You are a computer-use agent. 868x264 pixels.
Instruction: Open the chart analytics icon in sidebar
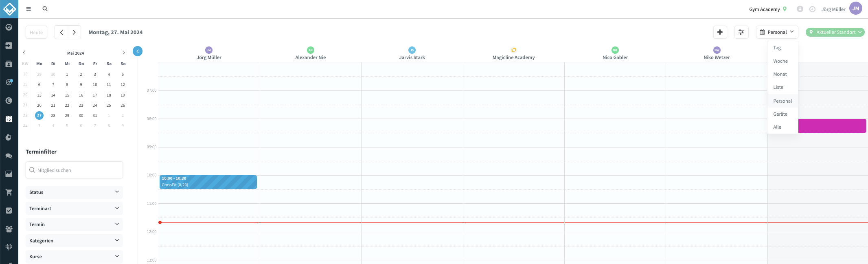(9, 174)
